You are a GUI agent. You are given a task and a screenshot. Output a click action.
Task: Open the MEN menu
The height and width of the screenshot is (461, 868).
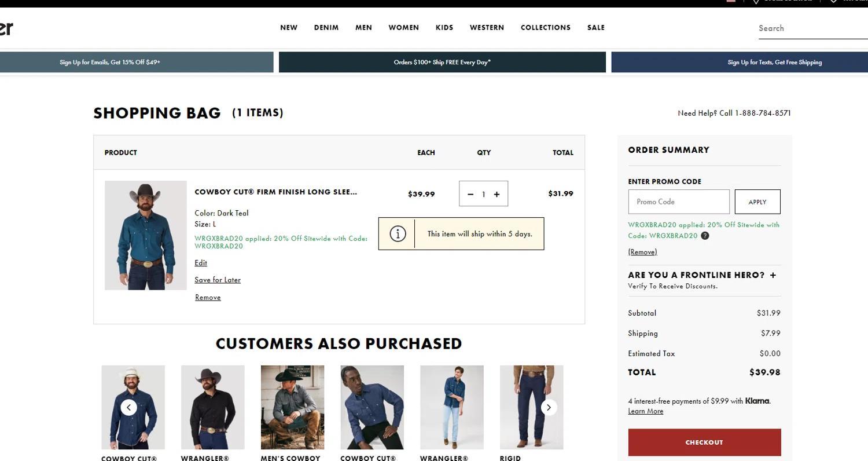tap(363, 27)
